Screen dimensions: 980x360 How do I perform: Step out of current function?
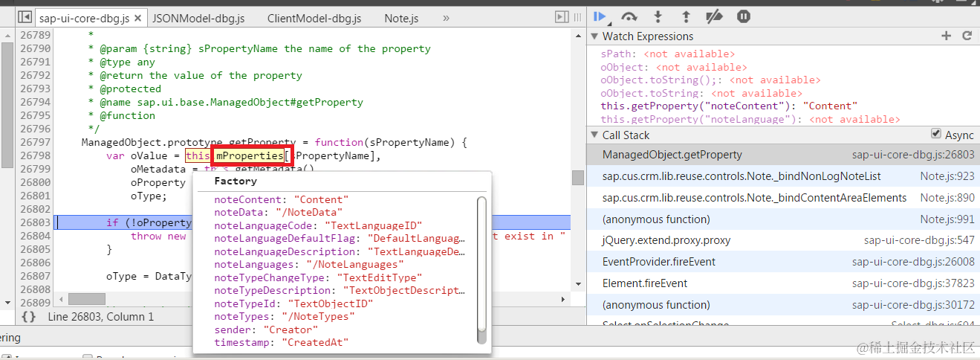pyautogui.click(x=686, y=16)
